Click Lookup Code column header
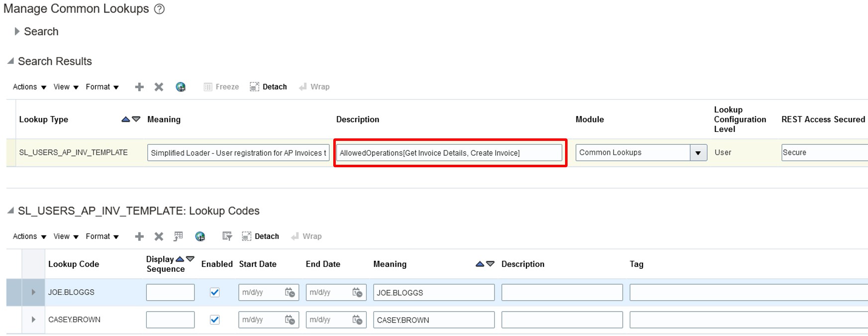Viewport: 868px width, 336px height. pyautogui.click(x=74, y=264)
